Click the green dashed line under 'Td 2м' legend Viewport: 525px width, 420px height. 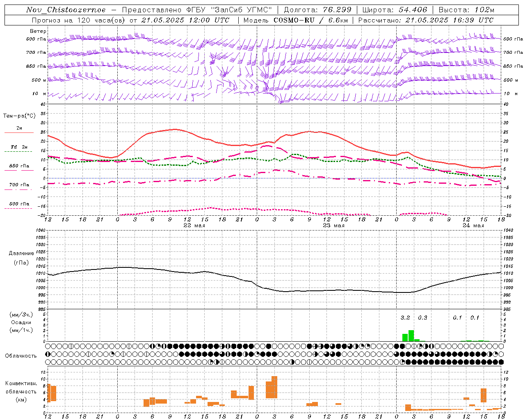18,152
